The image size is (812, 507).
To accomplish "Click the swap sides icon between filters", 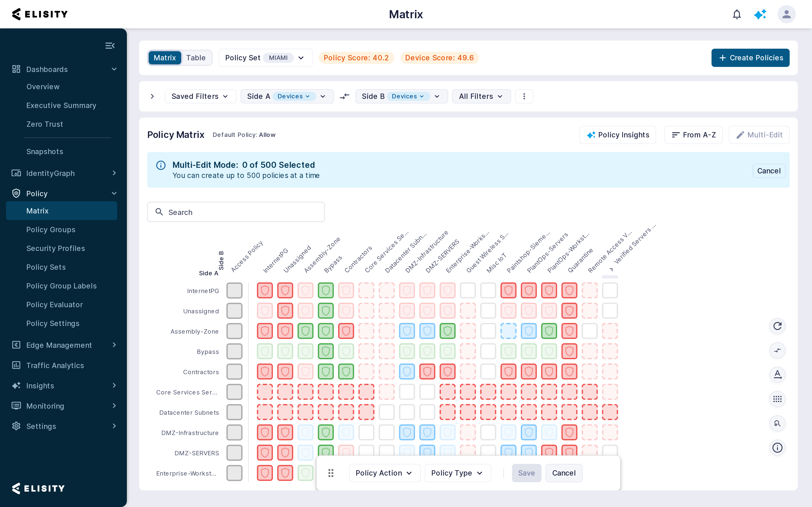I will 345,97.
